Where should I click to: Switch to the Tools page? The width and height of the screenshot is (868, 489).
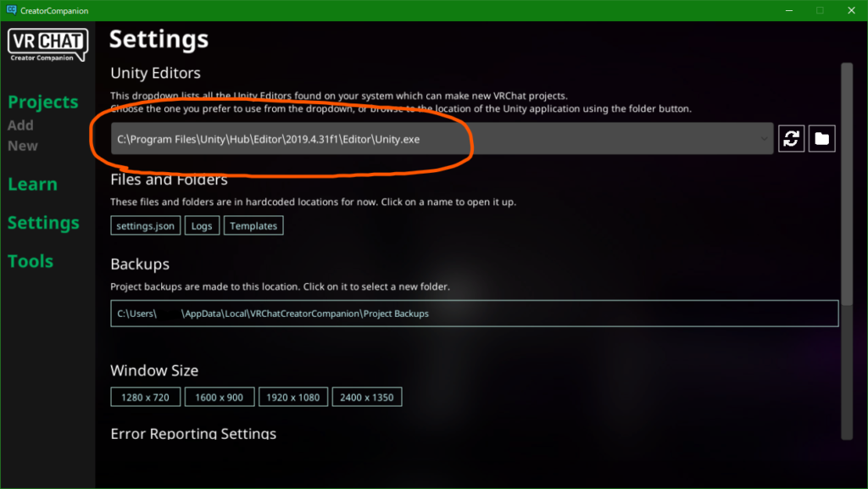(x=31, y=261)
